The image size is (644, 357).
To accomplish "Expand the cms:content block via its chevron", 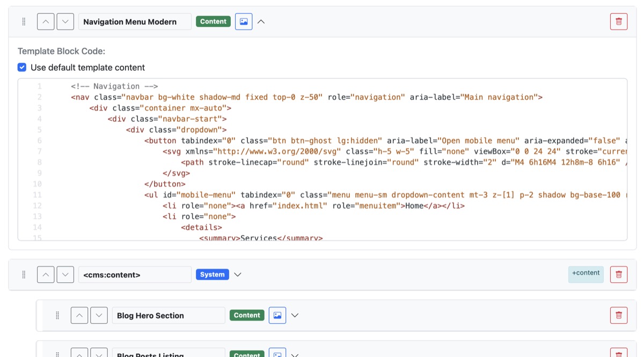I will point(238,274).
